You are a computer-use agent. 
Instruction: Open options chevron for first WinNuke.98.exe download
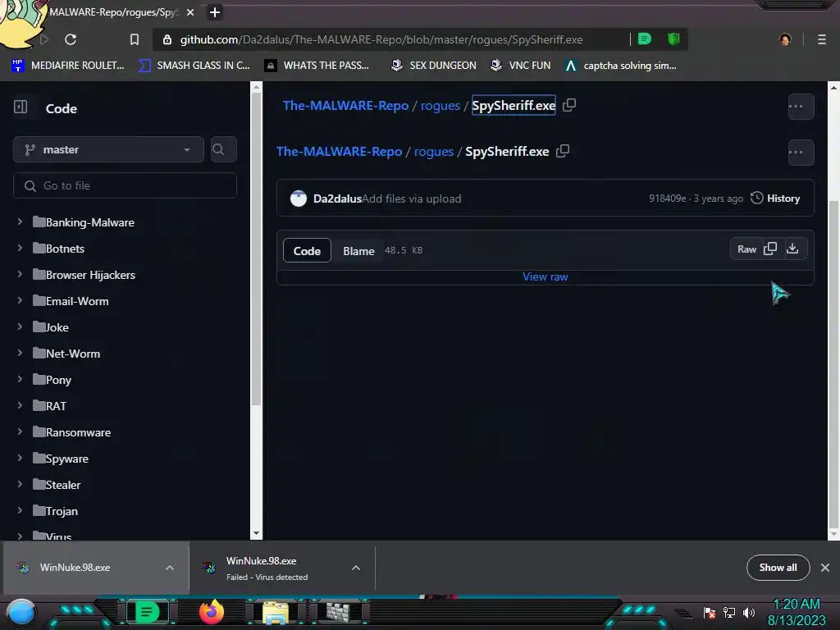point(169,568)
